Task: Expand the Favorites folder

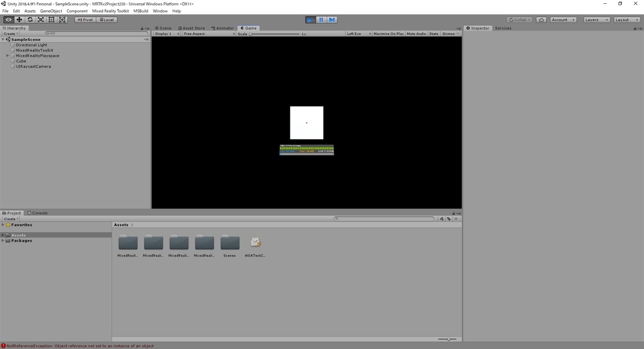Action: tap(3, 225)
